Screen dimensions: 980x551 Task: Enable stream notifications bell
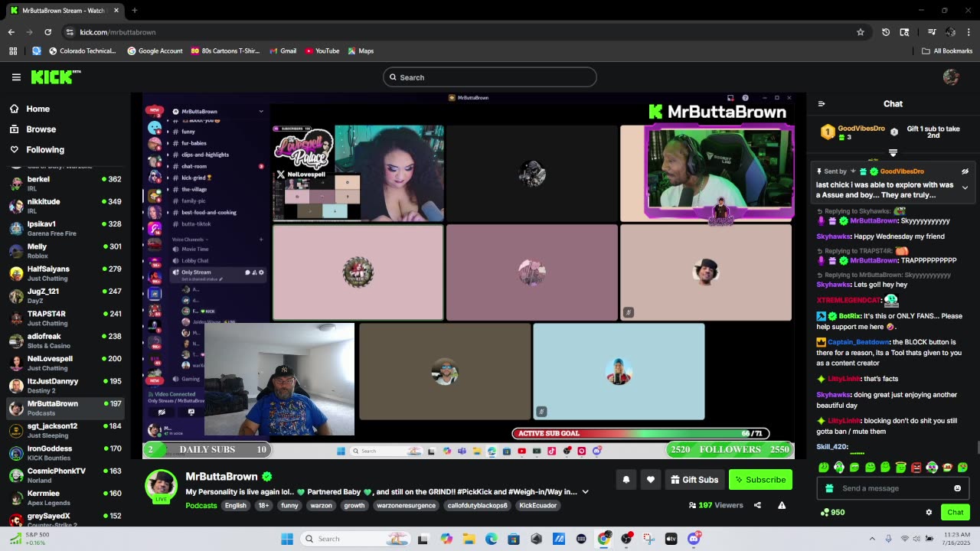(x=626, y=480)
